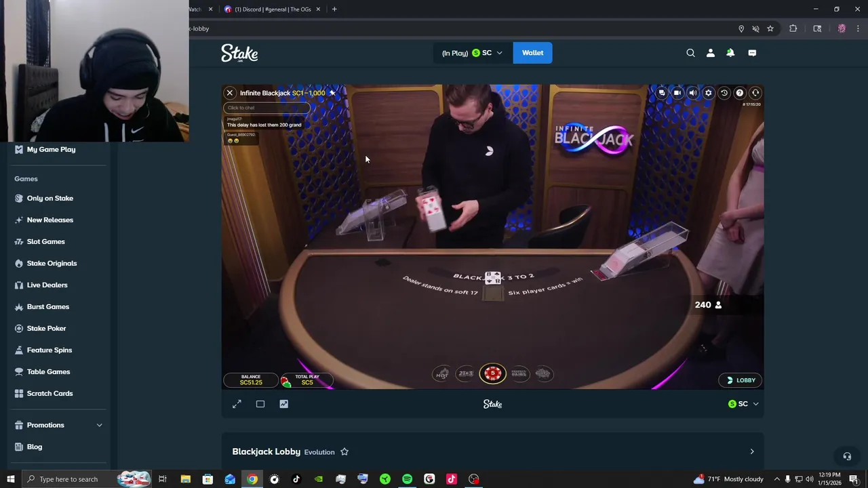The image size is (868, 488).
Task: Select the 21+3 side bet
Action: click(x=466, y=373)
